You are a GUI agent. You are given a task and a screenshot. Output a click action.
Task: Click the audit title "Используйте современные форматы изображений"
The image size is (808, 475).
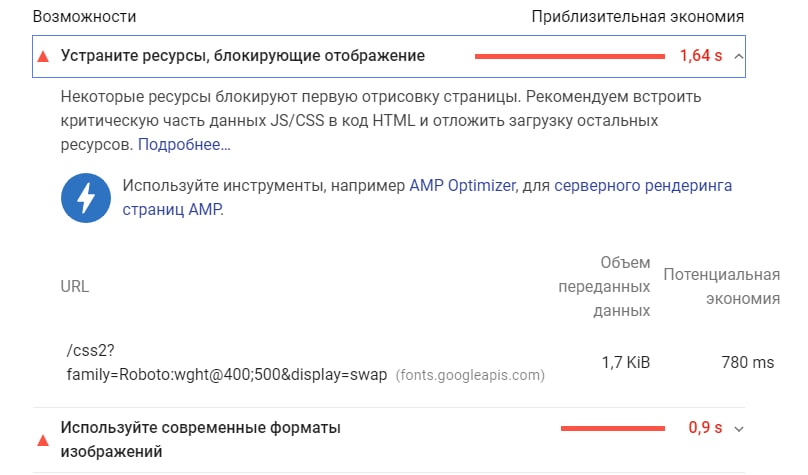coord(200,440)
